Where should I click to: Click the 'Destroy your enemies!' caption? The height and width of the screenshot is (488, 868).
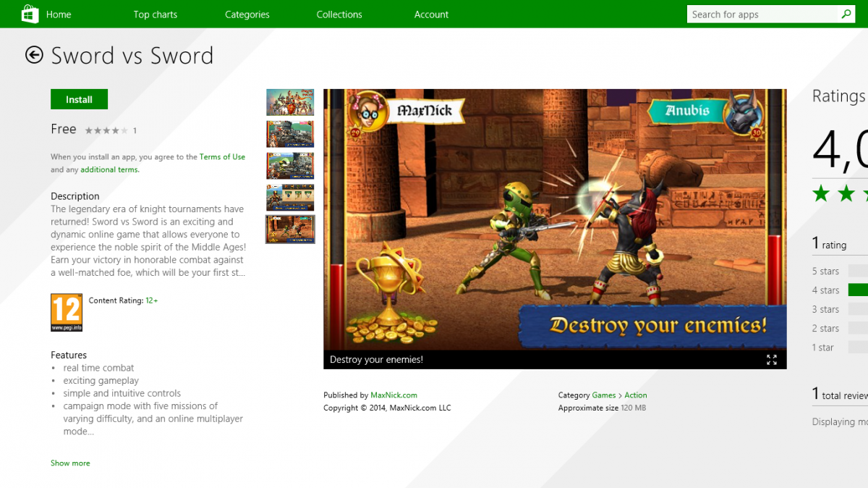376,360
